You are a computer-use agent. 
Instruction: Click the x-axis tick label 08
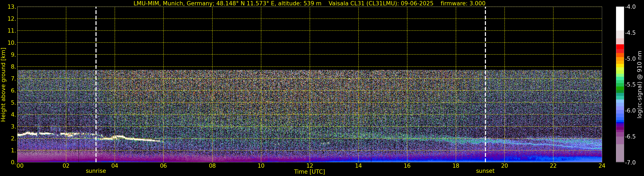(212, 166)
